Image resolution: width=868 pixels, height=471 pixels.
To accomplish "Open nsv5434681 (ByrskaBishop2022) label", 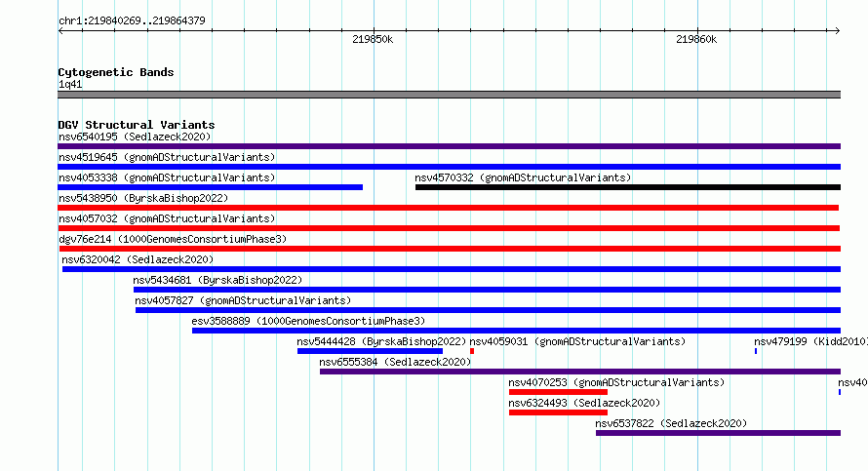I will [217, 280].
